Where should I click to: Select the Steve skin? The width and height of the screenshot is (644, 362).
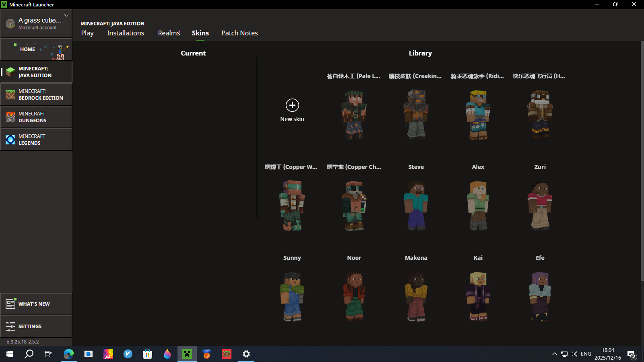416,206
